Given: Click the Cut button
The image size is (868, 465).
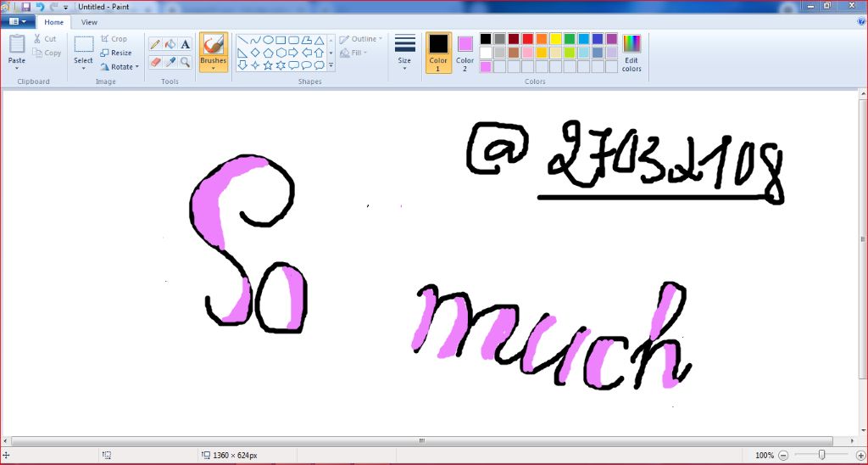Looking at the screenshot, I should click(x=45, y=39).
